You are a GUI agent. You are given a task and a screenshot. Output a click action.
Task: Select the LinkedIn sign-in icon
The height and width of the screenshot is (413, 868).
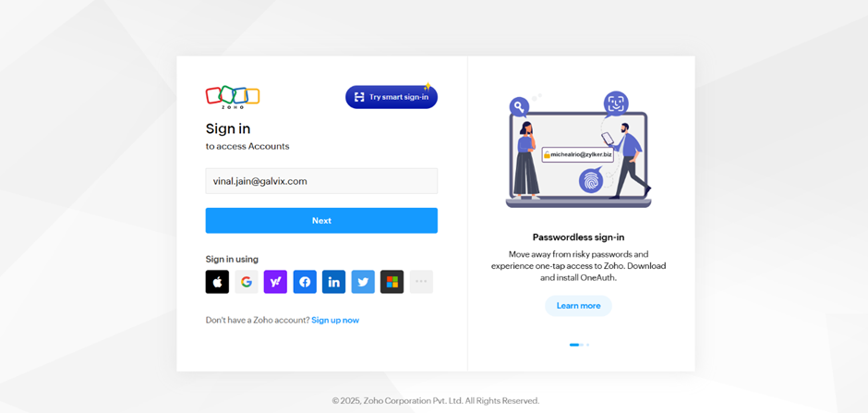pos(333,282)
